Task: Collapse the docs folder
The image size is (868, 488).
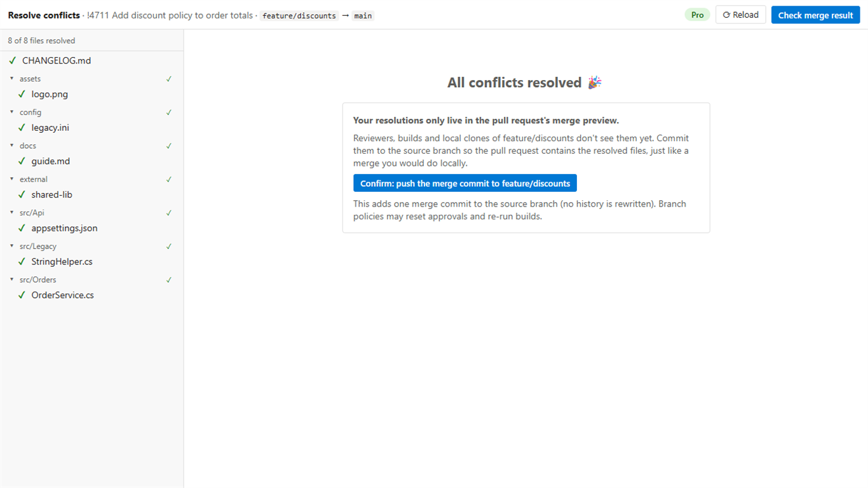Action: [x=11, y=146]
